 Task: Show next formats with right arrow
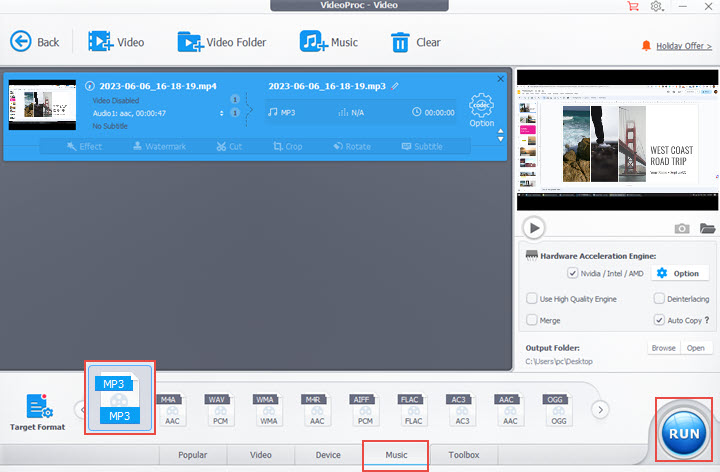[x=600, y=410]
